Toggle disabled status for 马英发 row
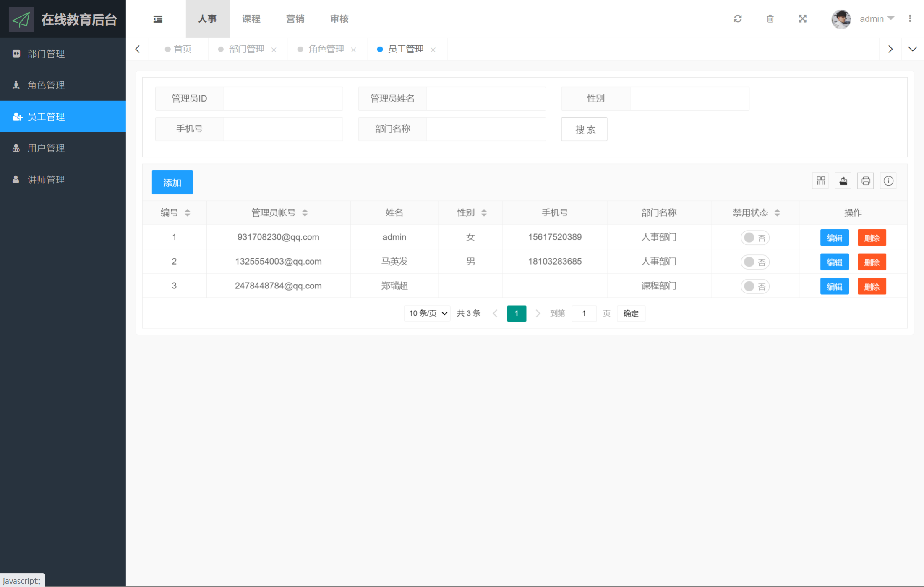 click(x=754, y=262)
